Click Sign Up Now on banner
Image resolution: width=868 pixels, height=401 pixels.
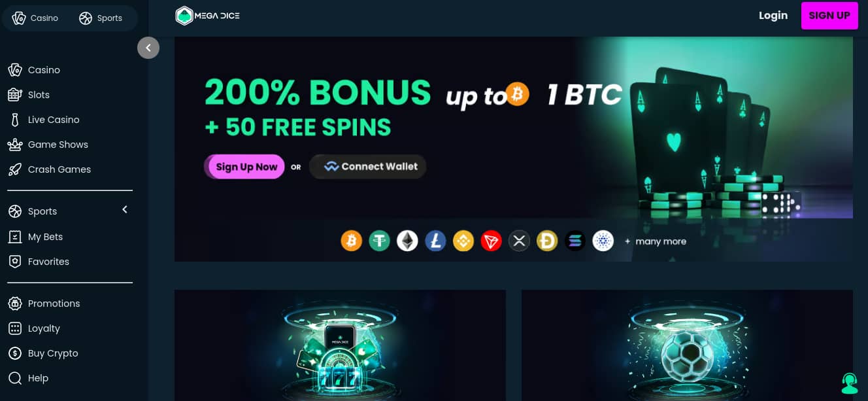pos(244,167)
